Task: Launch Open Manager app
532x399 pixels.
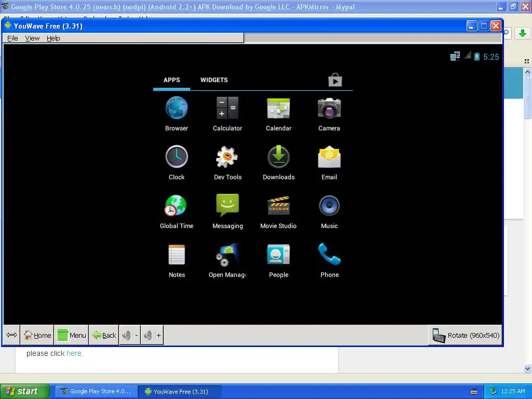Action: (228, 261)
